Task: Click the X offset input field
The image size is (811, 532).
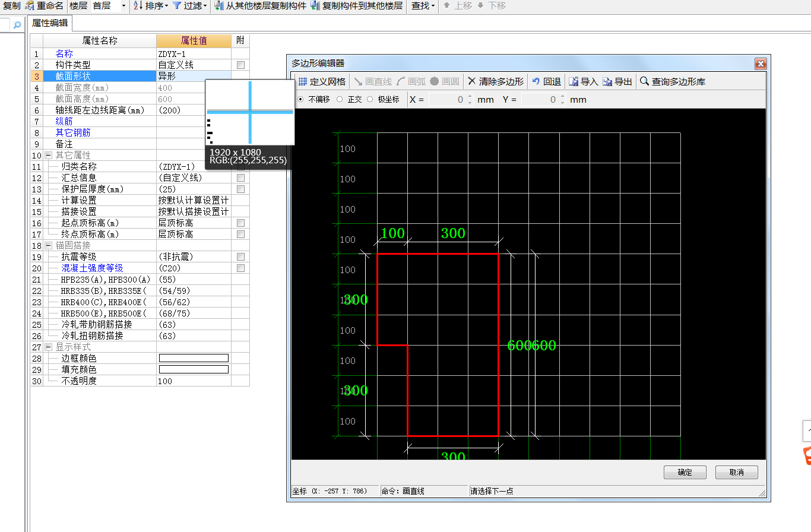Action: tap(447, 100)
